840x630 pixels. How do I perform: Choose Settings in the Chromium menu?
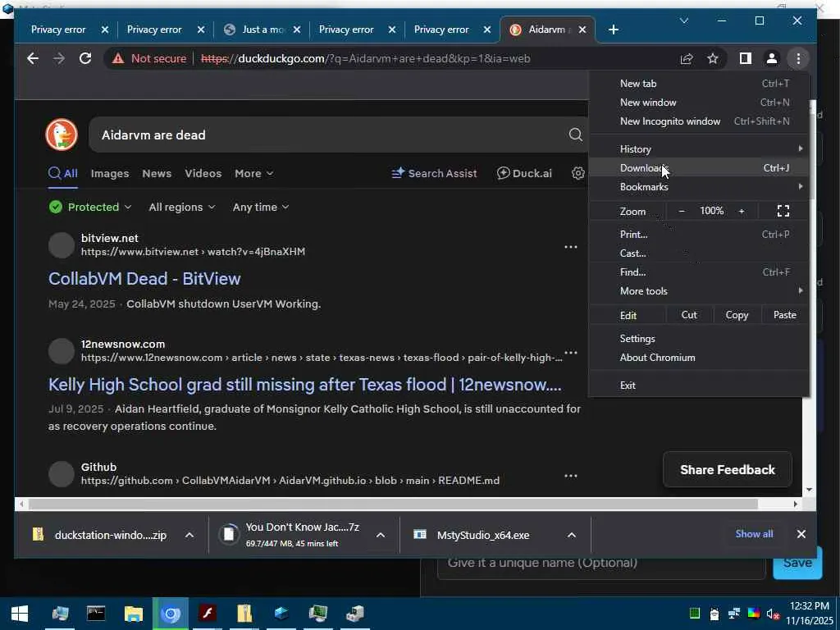pyautogui.click(x=699, y=338)
